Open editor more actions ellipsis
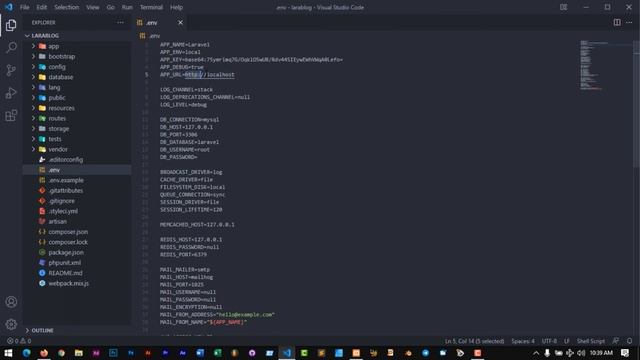 pos(629,22)
